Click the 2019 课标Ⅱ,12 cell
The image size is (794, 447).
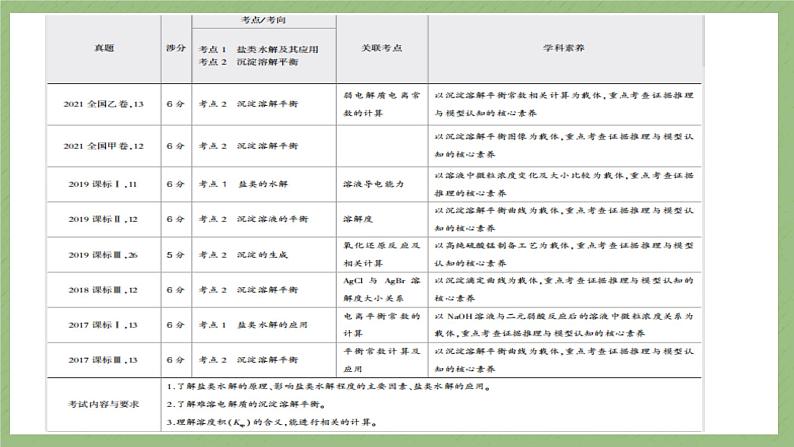104,219
